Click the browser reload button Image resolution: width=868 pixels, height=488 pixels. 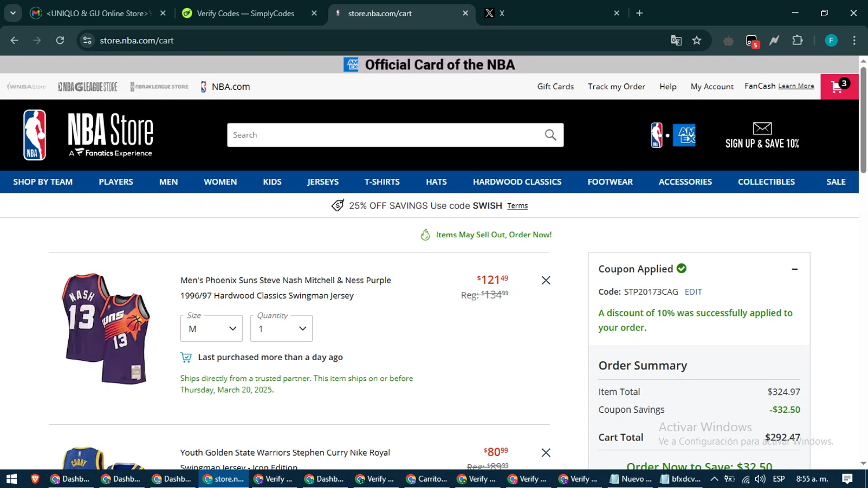[x=60, y=41]
